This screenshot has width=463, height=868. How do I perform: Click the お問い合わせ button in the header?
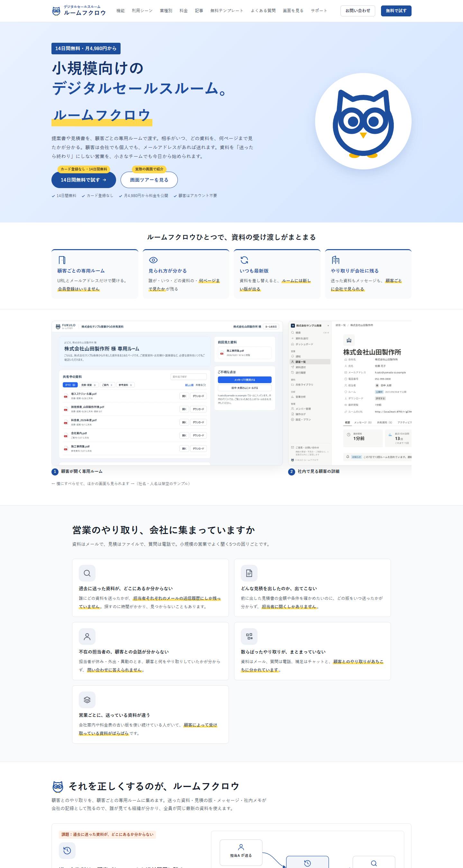[358, 11]
